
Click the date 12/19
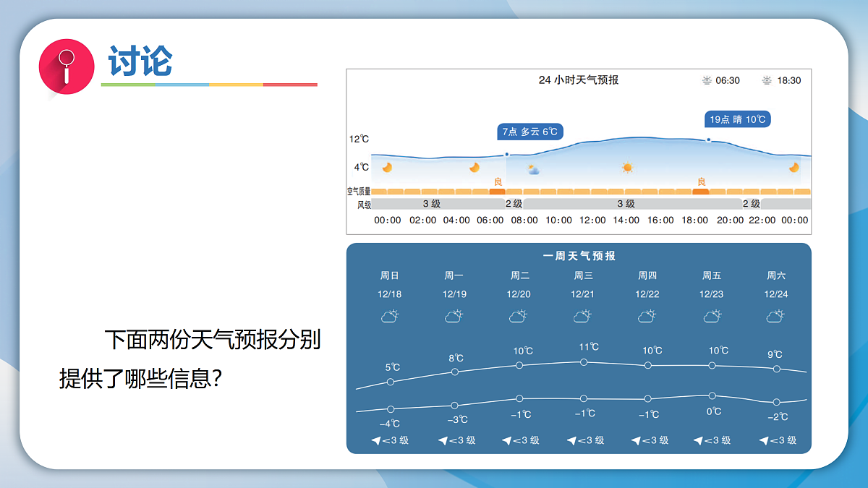pyautogui.click(x=454, y=294)
